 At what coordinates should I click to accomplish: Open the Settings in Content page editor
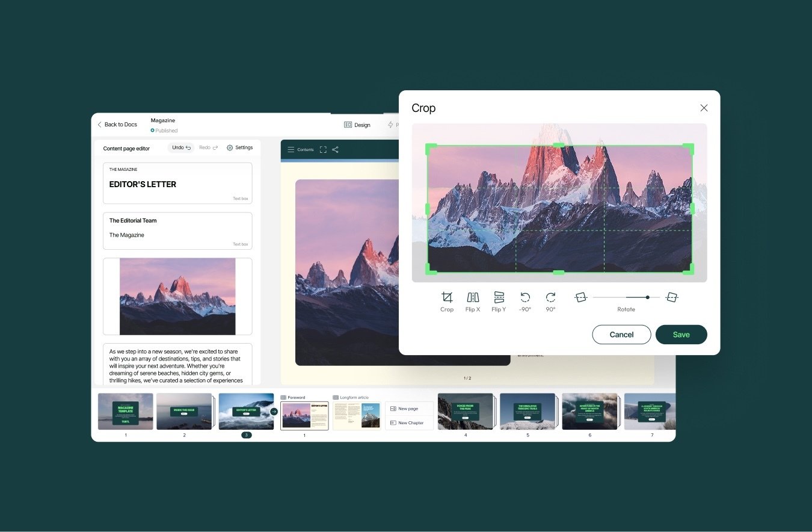(x=240, y=147)
